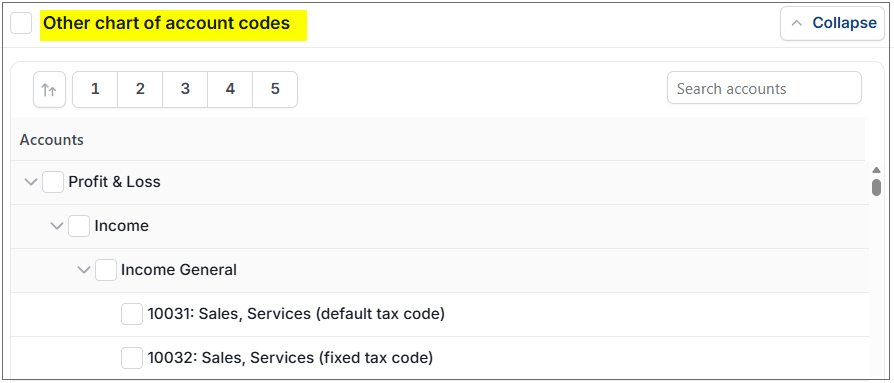The height and width of the screenshot is (383, 894).
Task: Select level 5 in the level selector
Action: tap(275, 89)
